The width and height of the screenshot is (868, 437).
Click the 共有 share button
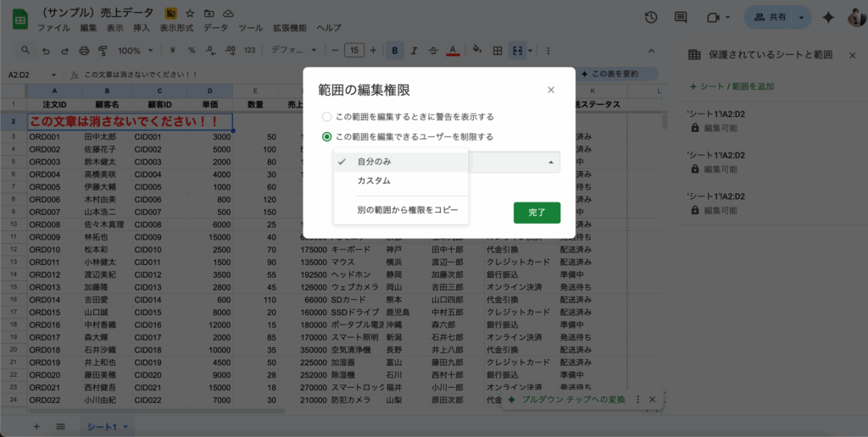pos(770,18)
